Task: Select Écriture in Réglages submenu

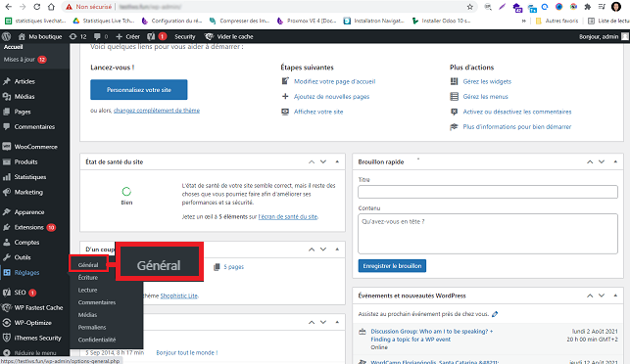Action: [88, 278]
